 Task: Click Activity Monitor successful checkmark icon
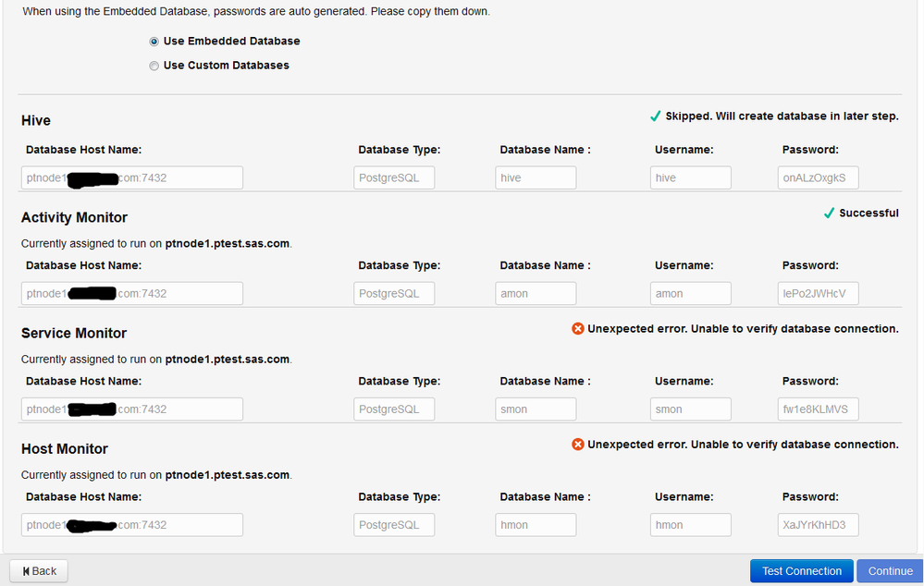(829, 214)
